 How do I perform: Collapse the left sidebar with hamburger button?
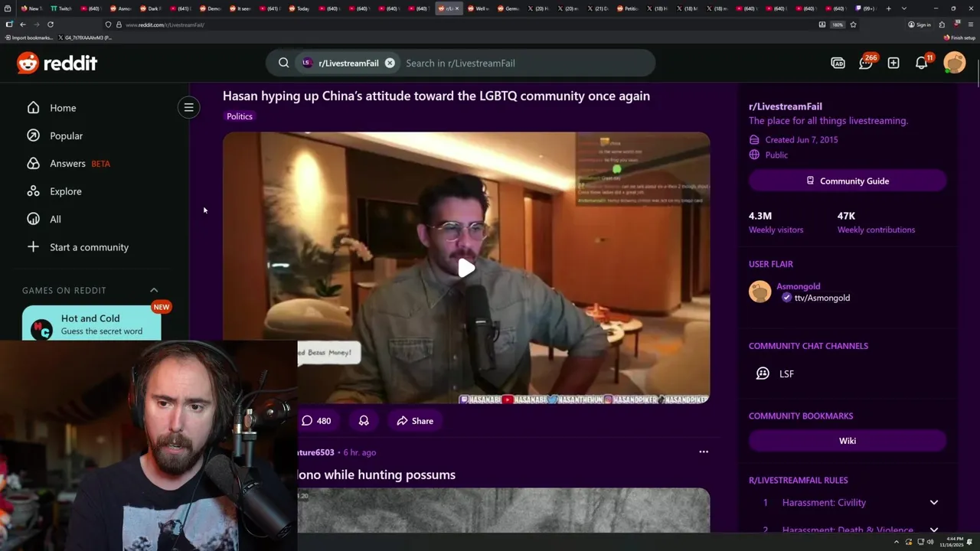tap(189, 107)
